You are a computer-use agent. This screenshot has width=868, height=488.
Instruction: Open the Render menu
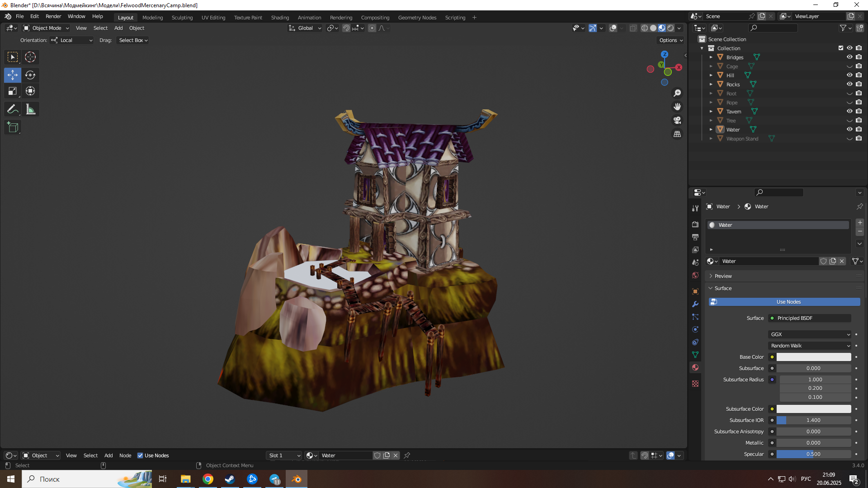click(53, 16)
